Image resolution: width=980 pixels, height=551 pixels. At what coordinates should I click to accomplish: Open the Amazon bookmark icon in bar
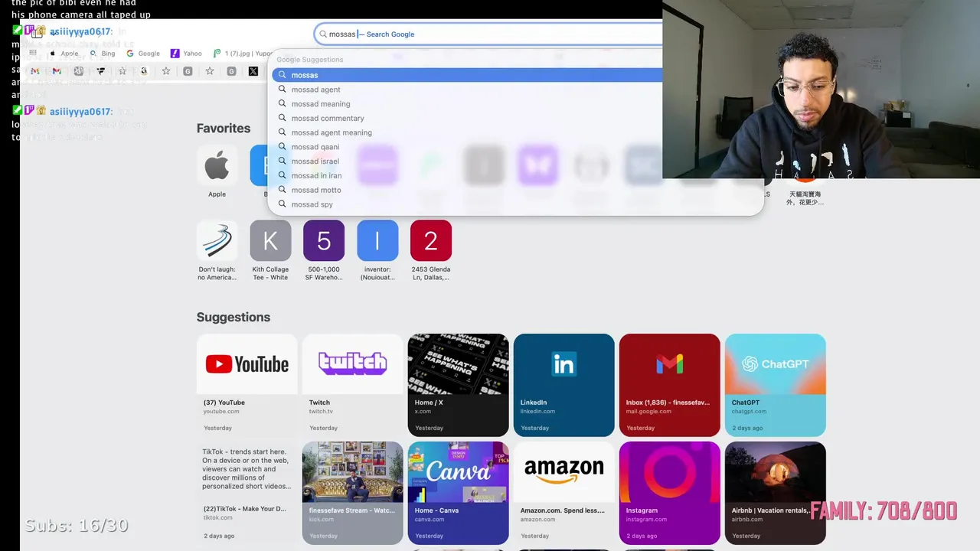point(144,71)
